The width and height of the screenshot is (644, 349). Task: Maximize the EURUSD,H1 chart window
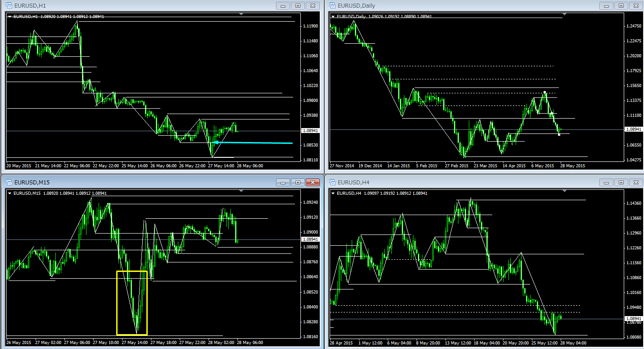[x=298, y=5]
